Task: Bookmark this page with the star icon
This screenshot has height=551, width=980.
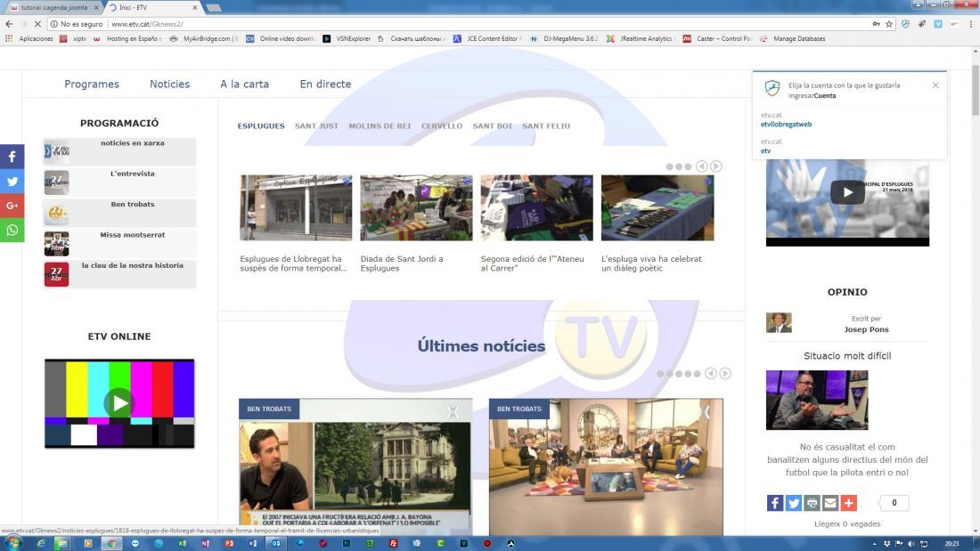Action: 889,24
